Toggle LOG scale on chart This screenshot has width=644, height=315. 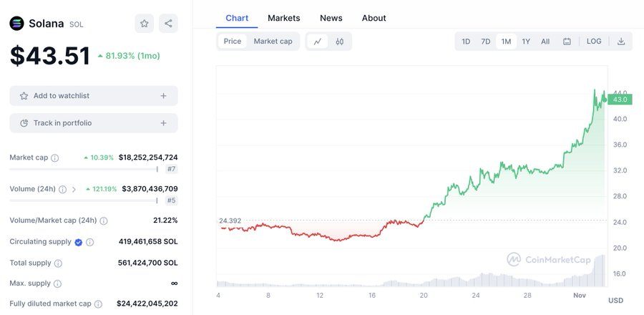coord(594,42)
